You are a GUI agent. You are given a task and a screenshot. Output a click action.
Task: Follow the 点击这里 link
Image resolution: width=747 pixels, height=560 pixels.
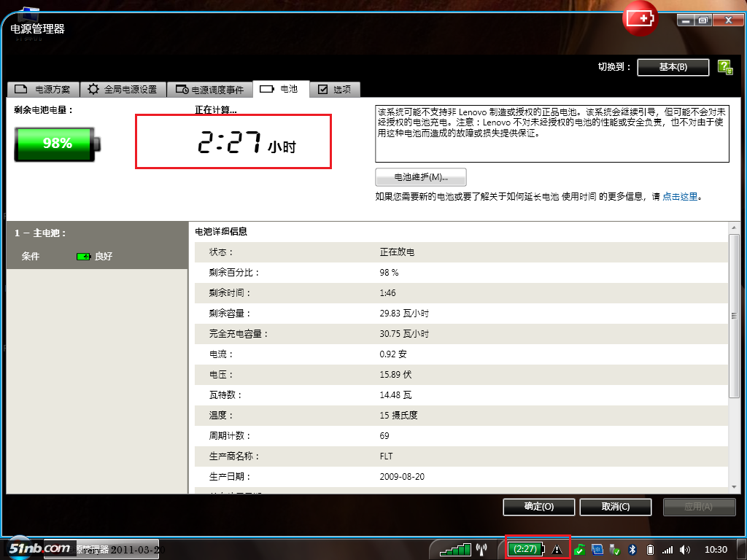pos(680,197)
